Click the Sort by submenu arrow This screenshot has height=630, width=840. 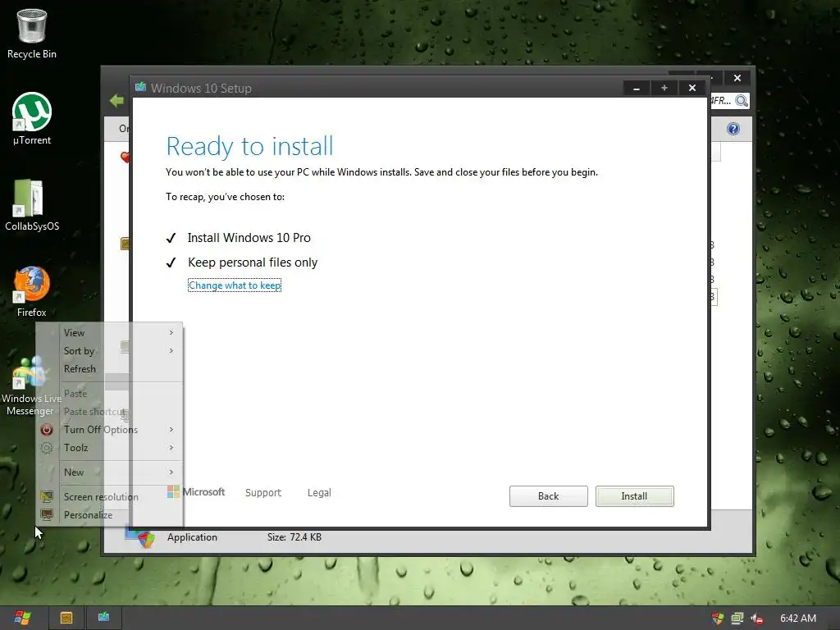[171, 351]
